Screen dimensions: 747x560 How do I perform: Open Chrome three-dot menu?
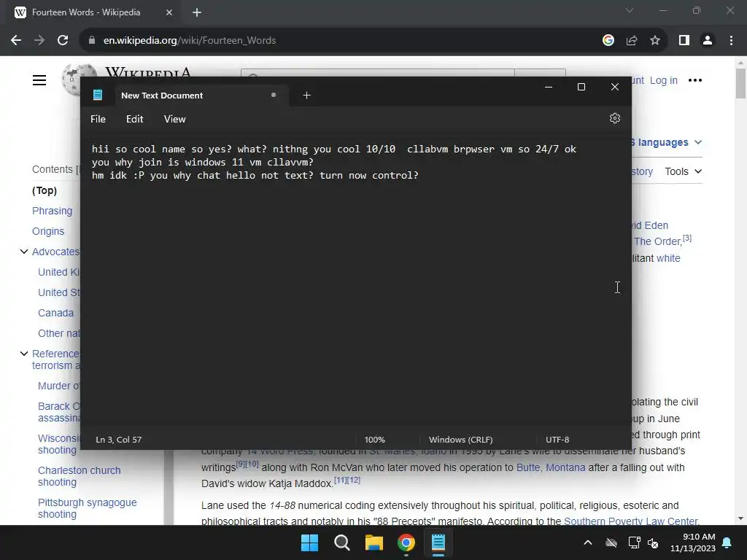pyautogui.click(x=731, y=41)
